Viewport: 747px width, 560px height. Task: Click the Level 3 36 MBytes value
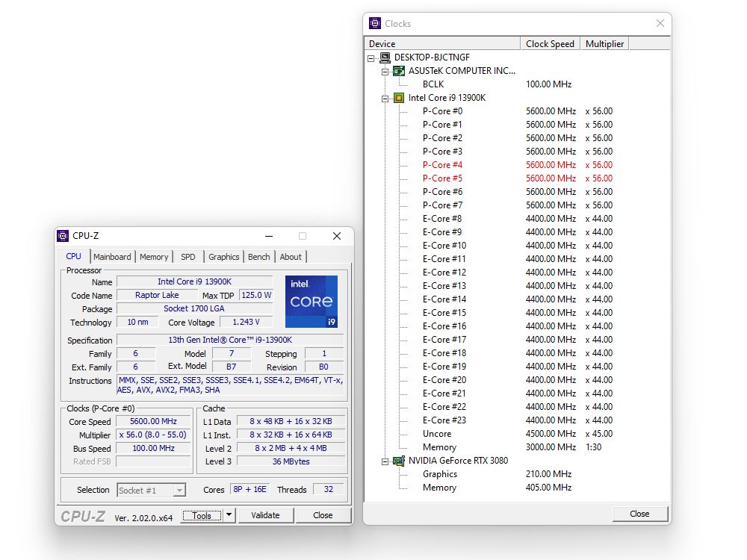click(291, 461)
